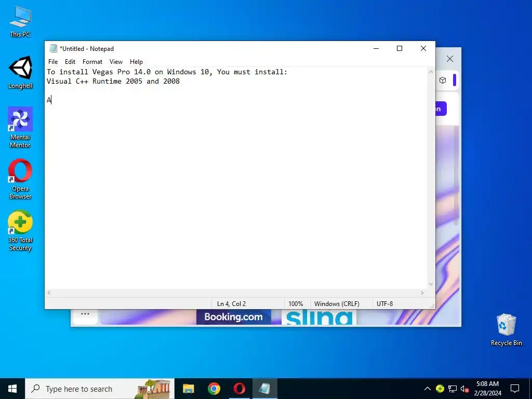Open the Windows Start menu
Viewport: 532px width, 399px height.
pos(12,389)
